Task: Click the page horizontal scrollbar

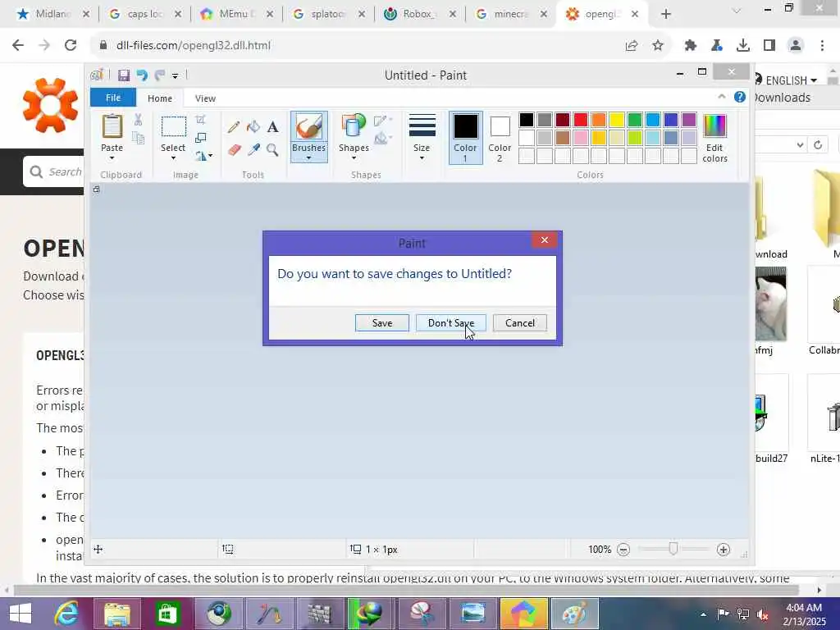Action: click(406, 591)
